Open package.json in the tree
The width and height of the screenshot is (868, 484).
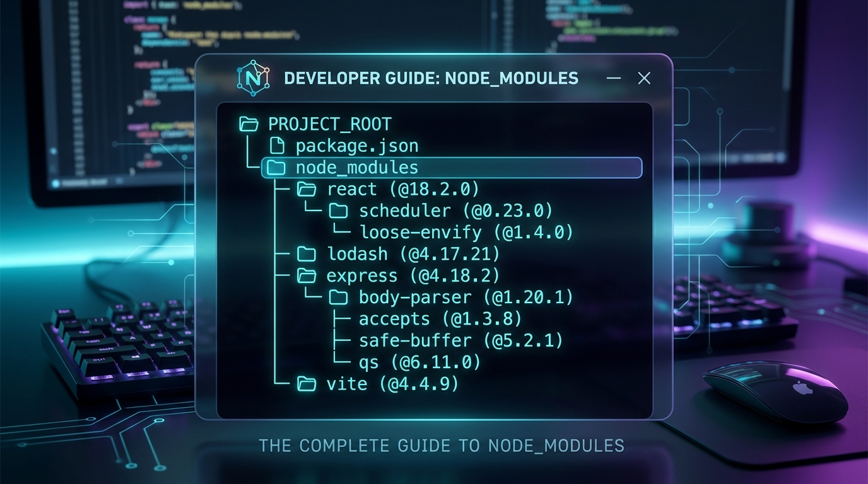click(x=357, y=146)
